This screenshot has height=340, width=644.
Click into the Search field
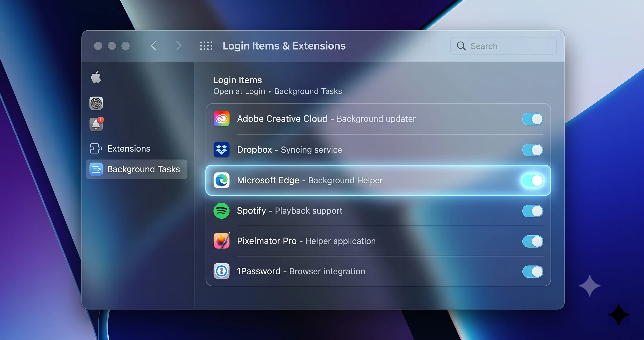[503, 46]
